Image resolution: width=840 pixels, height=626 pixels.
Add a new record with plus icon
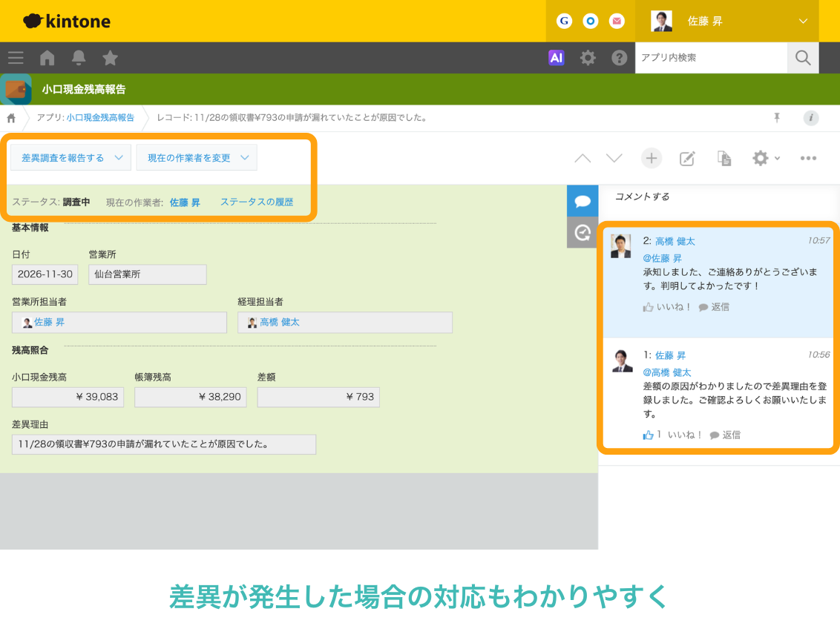[652, 158]
